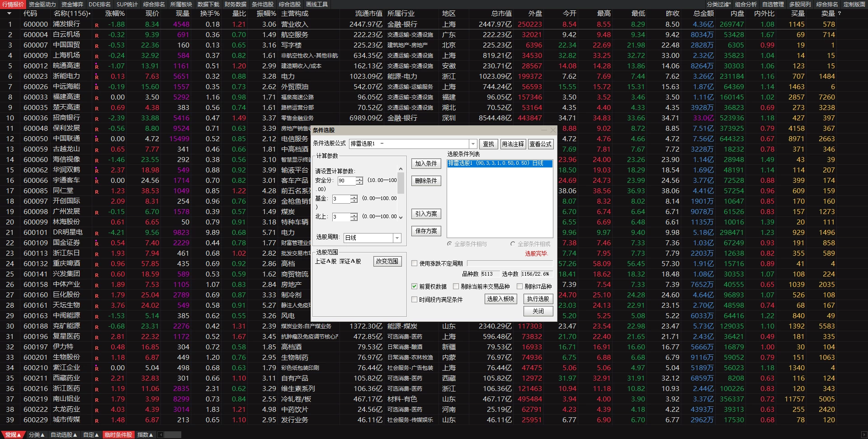Tick the 剔除当前未交易品种 checkbox
The image size is (868, 439).
456,286
